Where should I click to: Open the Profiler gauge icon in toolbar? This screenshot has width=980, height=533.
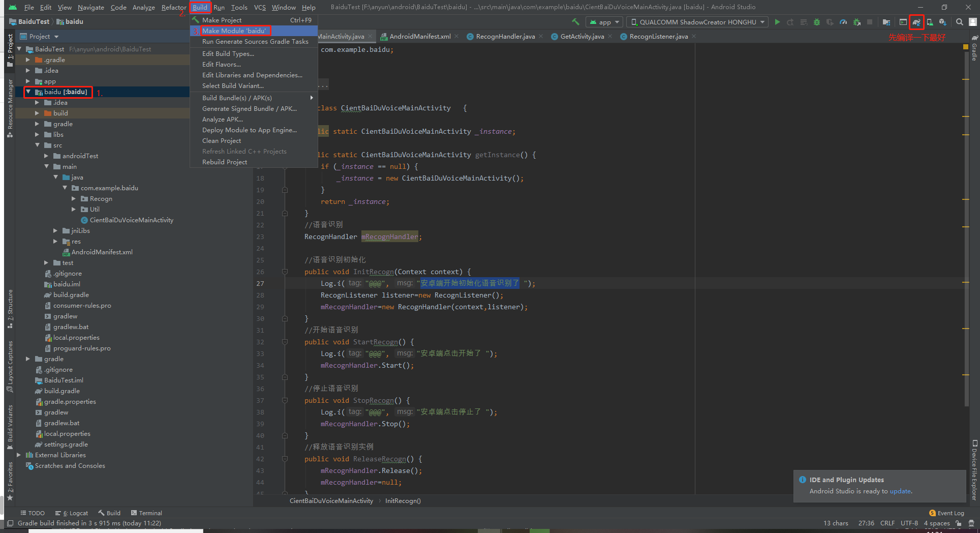point(843,22)
